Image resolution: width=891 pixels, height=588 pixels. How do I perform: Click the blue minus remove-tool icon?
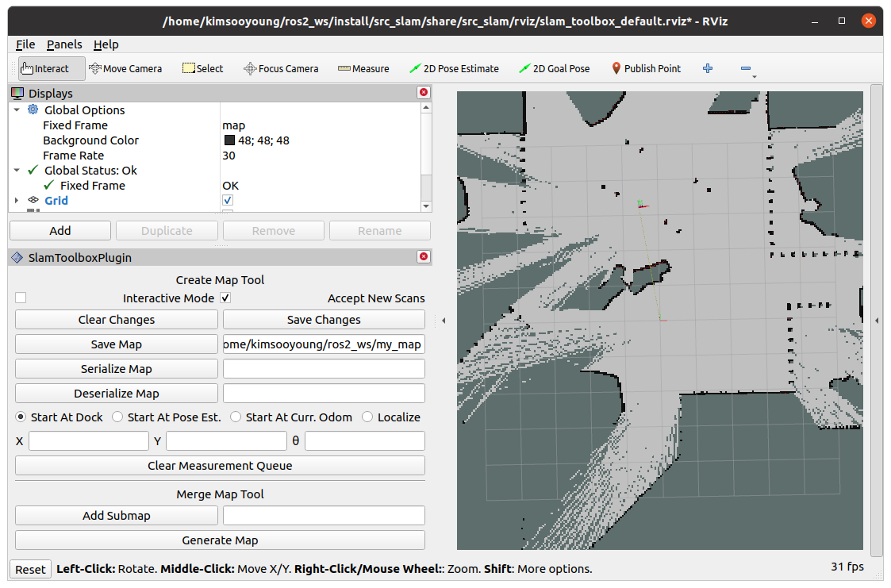tap(746, 69)
